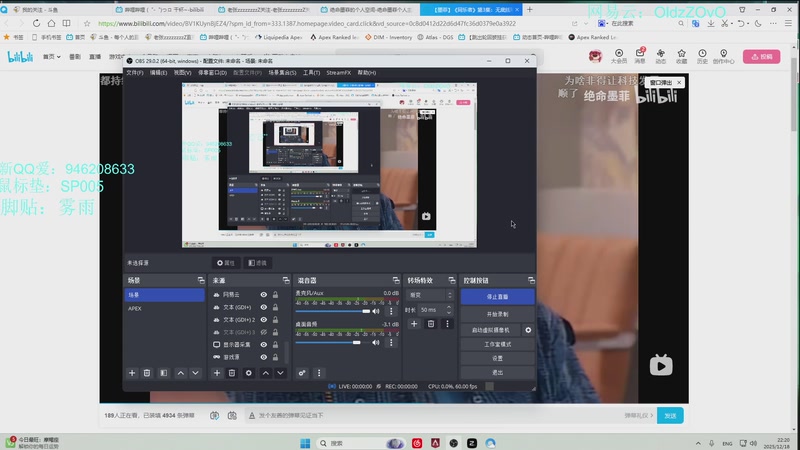This screenshot has height=450, width=800.
Task: Open NetEase Cloud Music red taskbar icon
Action: tap(417, 443)
